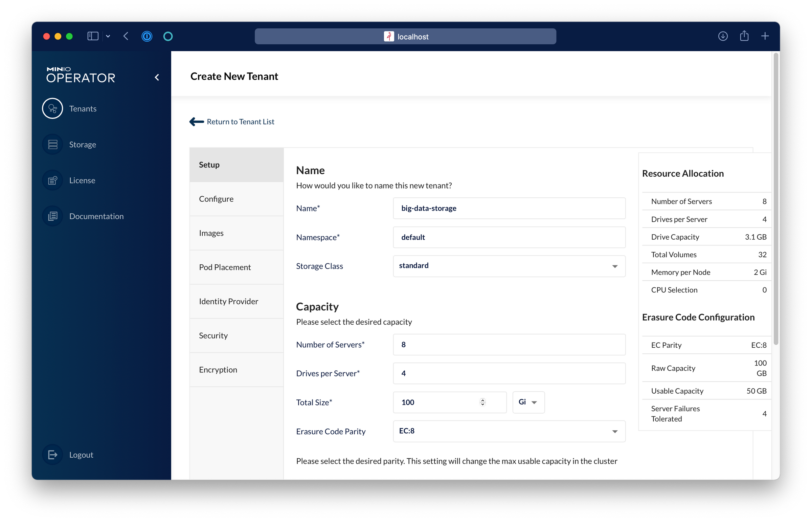Click the back arrow beside Return to Tenant List
812x522 pixels.
pos(196,122)
